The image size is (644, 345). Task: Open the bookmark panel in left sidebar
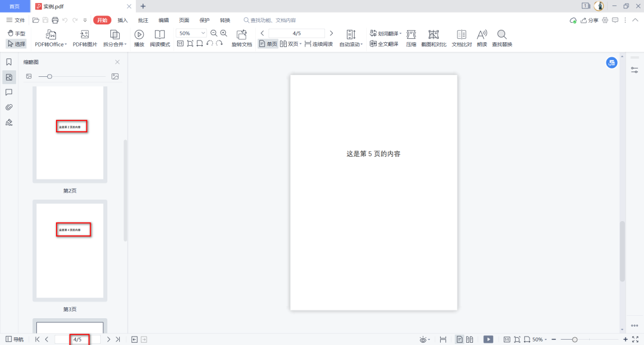tap(9, 62)
